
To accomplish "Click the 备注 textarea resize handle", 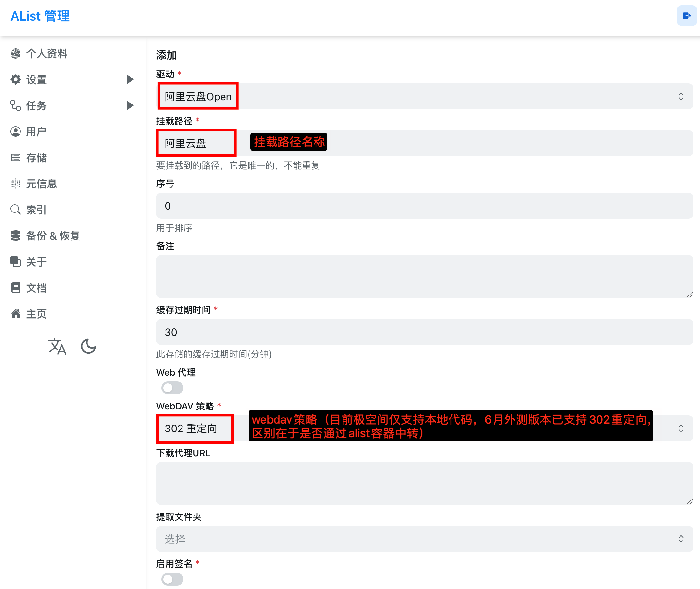I will tap(690, 294).
